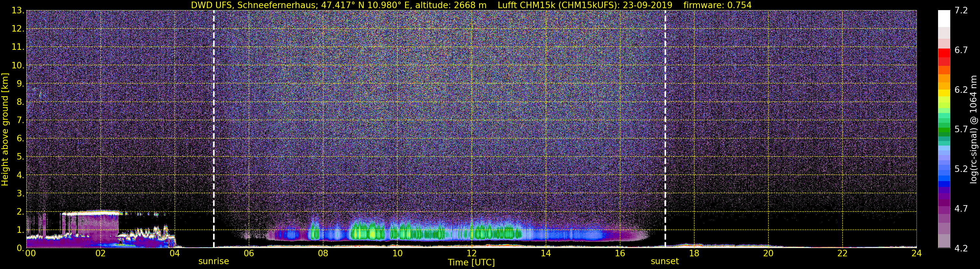Click the x-axis tick label "02"
The image size is (980, 269).
(101, 253)
